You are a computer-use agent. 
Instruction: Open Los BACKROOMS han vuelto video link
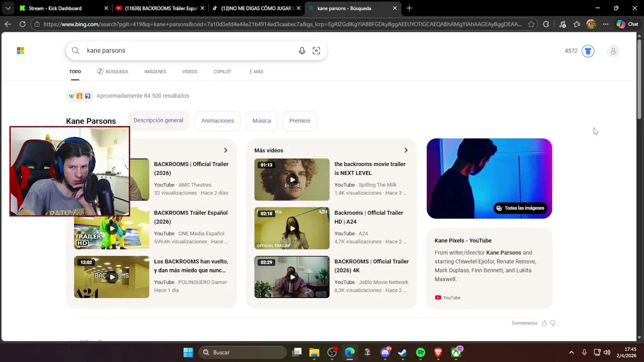191,266
